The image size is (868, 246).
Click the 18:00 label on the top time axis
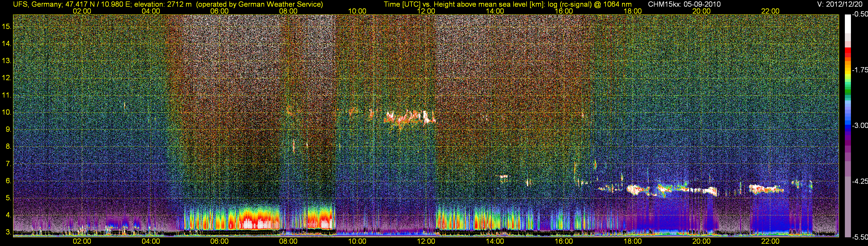click(x=632, y=11)
